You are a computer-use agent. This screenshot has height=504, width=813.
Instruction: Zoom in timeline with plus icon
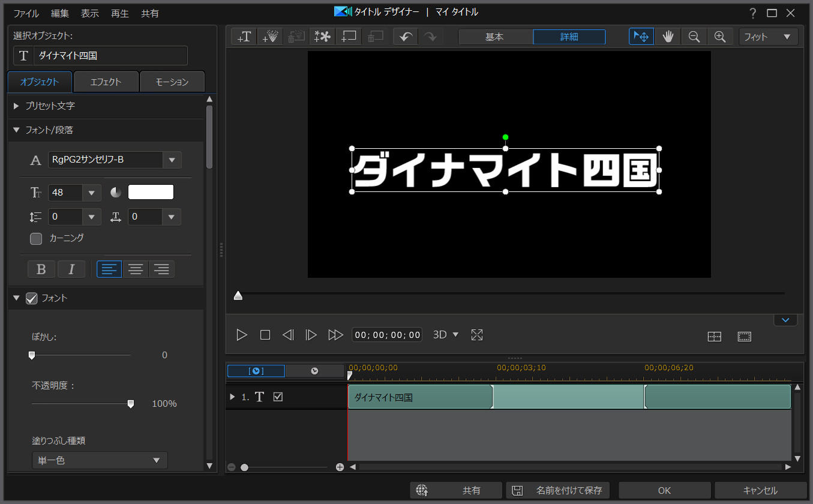pos(340,467)
